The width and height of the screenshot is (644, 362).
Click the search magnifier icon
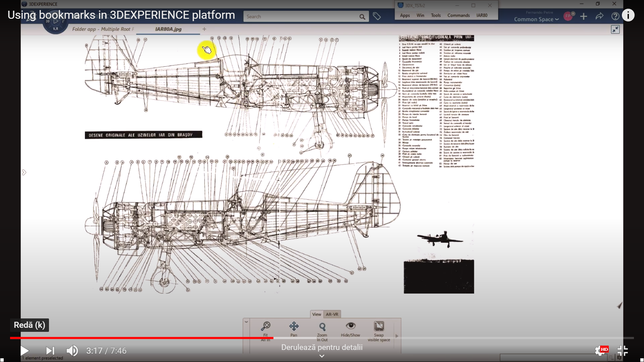point(362,17)
